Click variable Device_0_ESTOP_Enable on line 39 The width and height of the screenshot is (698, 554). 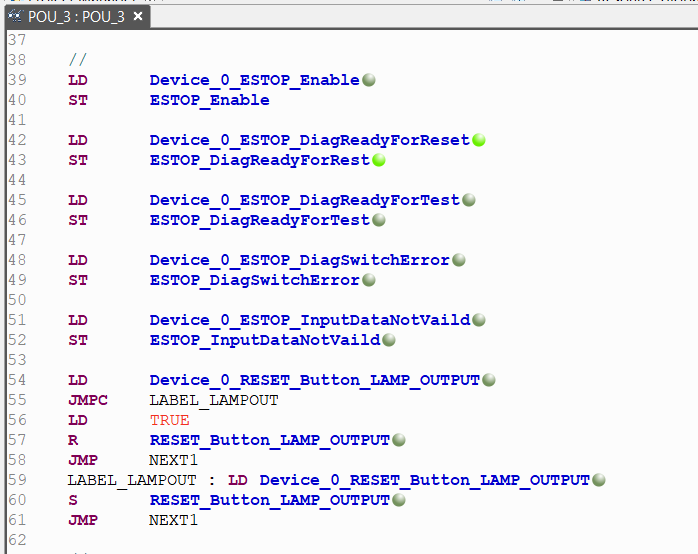click(x=255, y=80)
